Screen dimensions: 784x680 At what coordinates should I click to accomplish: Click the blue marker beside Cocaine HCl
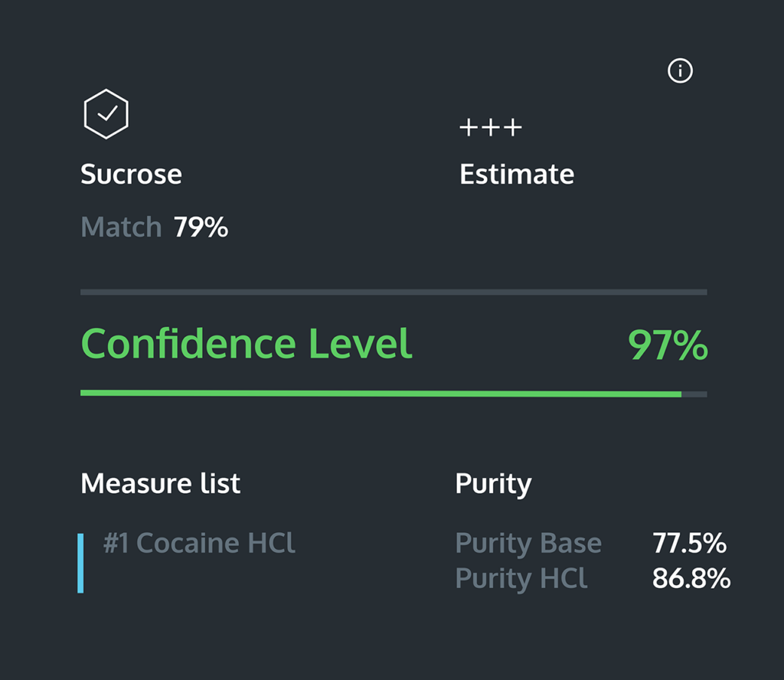click(80, 564)
